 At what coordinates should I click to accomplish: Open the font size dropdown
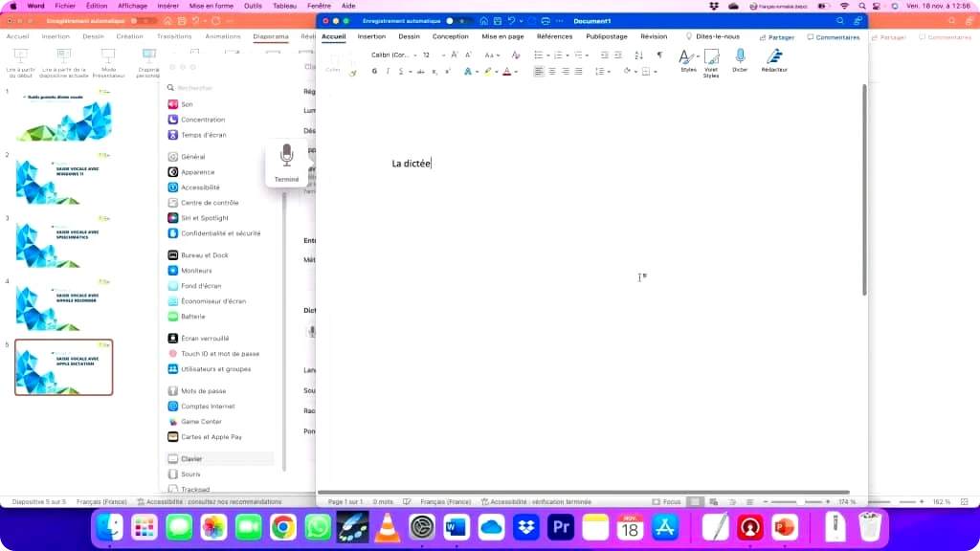click(443, 55)
